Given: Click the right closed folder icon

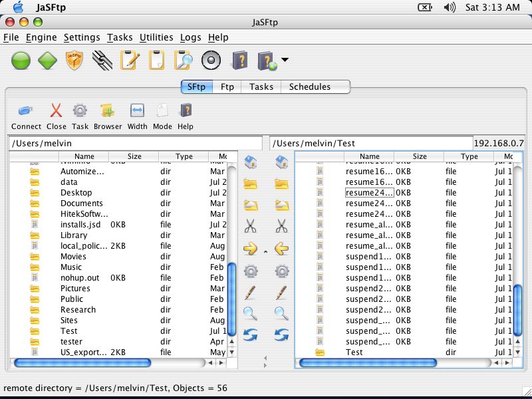Looking at the screenshot, I should tap(282, 184).
